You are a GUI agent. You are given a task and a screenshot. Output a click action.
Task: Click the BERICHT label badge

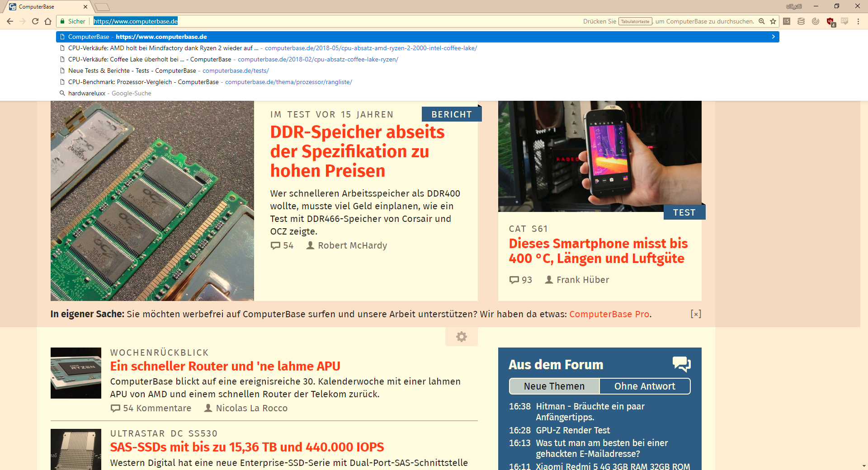click(452, 114)
